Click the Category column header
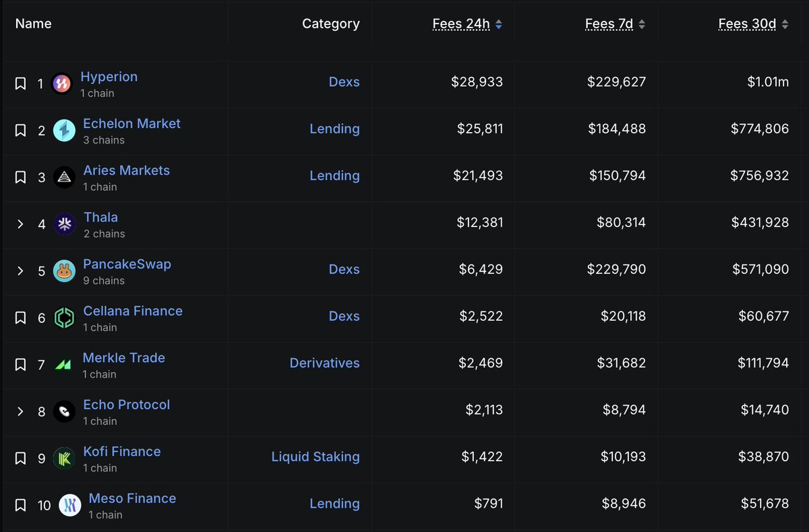Screen dimensions: 809x532 331,24
